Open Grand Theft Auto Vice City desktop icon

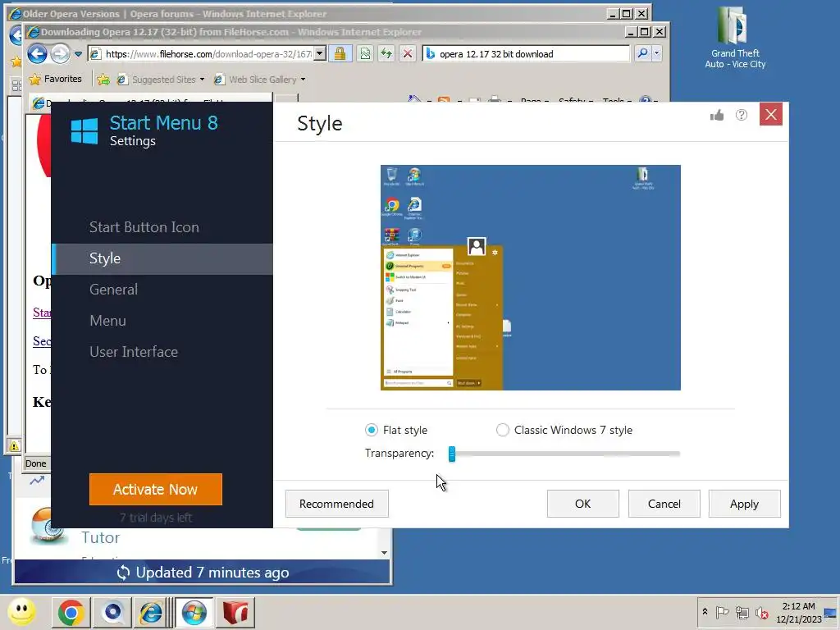(734, 38)
